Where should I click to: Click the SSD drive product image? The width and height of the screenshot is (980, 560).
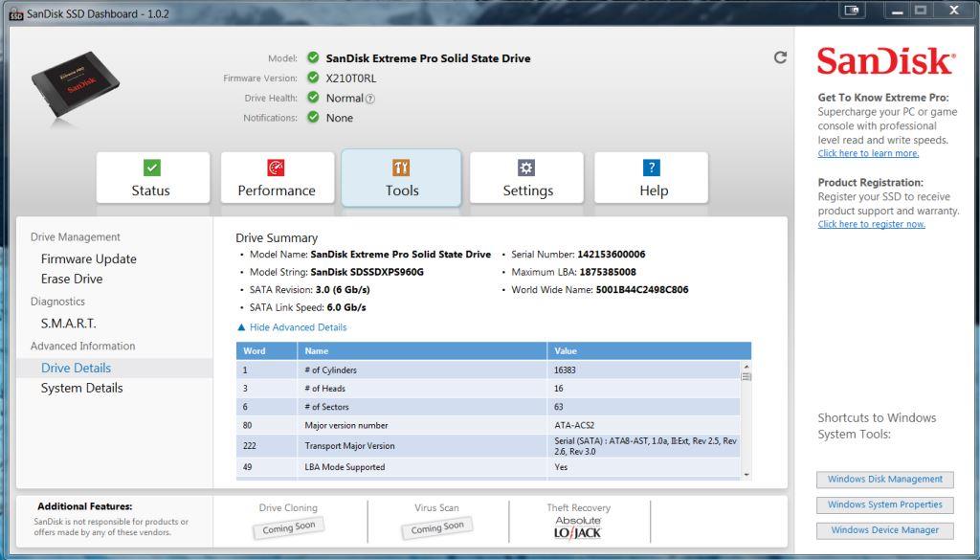tap(77, 86)
